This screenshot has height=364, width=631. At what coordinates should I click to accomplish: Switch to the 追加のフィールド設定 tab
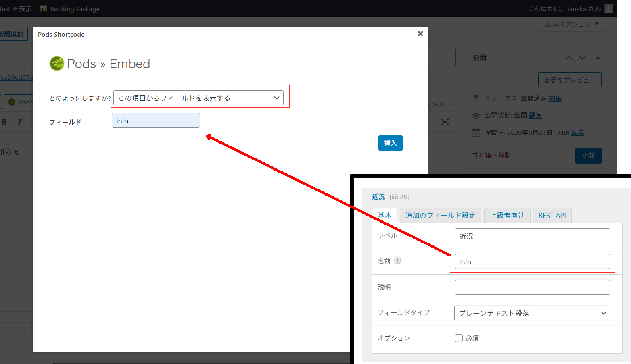pos(440,215)
